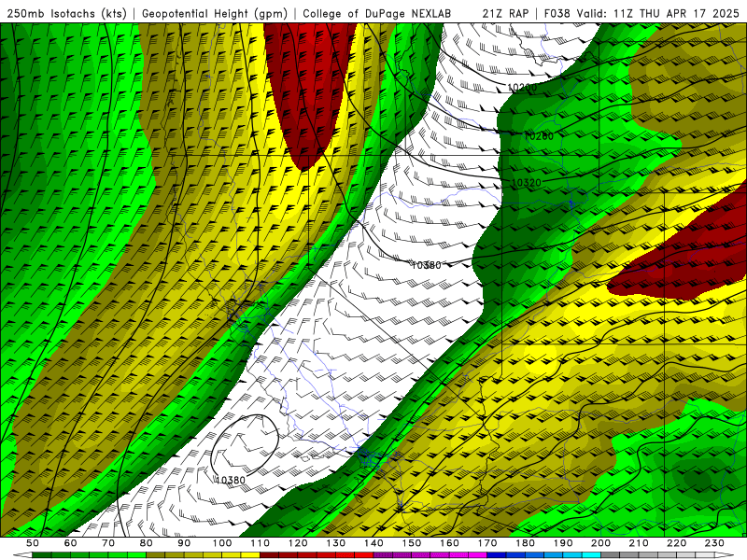Click the 10380 label beside the closed oval contour

pos(230,480)
